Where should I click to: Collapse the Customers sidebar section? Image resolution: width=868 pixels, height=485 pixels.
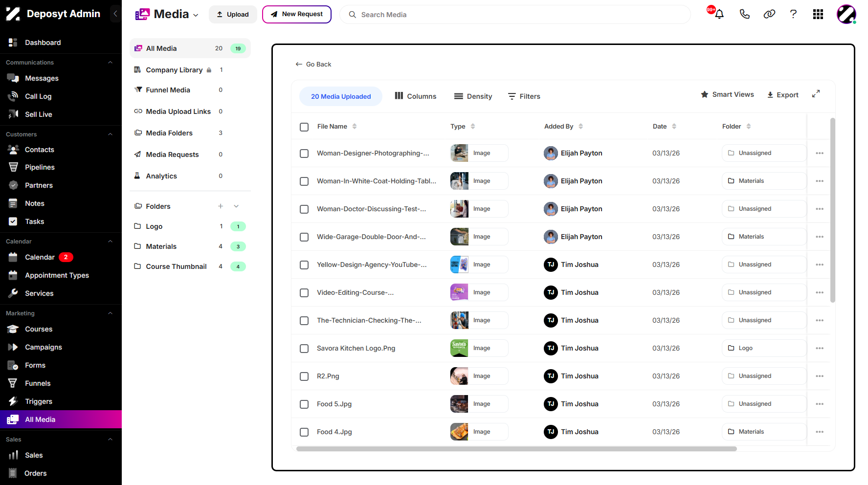tap(110, 134)
